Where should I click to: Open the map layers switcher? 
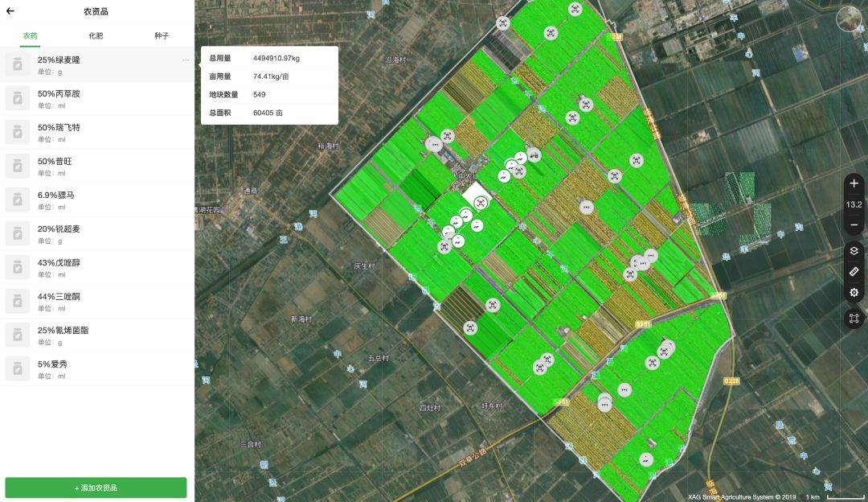[x=854, y=251]
